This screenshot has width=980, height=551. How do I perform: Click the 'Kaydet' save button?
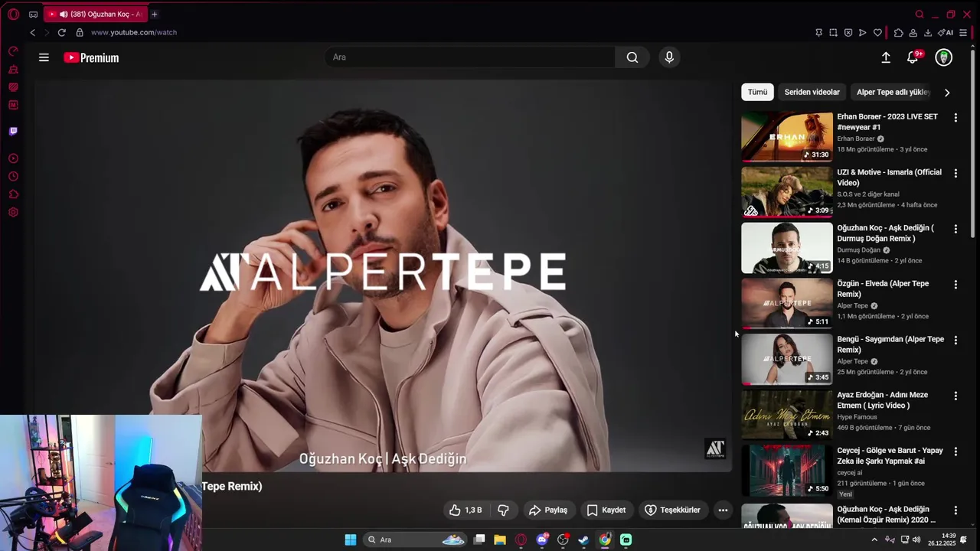tap(606, 510)
